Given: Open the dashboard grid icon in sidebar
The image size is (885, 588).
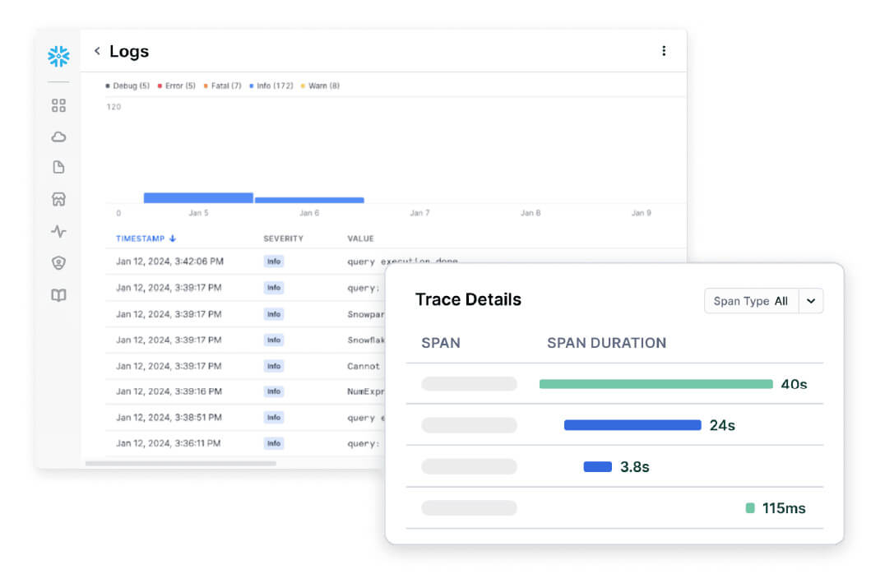Looking at the screenshot, I should coord(58,105).
